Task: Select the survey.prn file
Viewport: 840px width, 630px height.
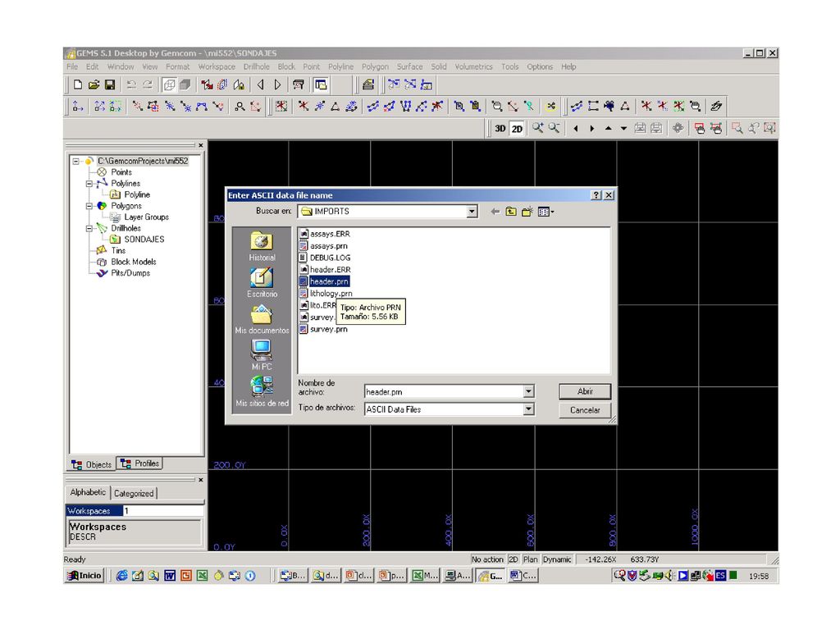Action: pyautogui.click(x=323, y=330)
